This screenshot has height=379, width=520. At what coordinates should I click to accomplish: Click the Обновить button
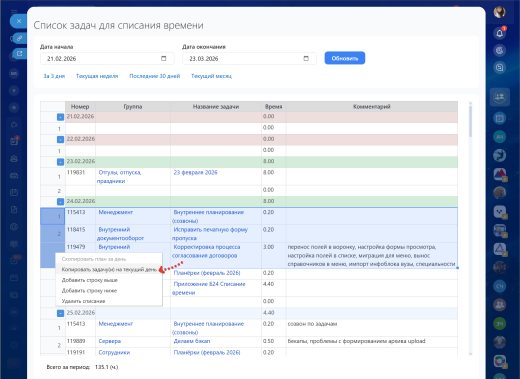point(345,58)
